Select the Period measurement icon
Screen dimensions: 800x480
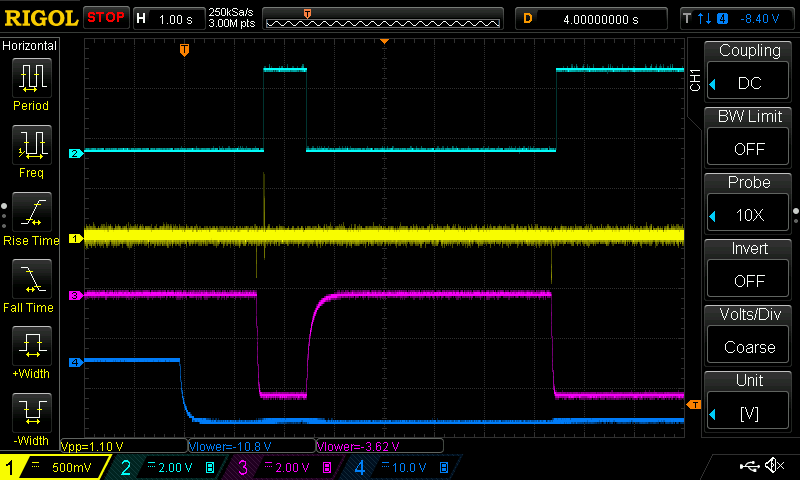(32, 78)
